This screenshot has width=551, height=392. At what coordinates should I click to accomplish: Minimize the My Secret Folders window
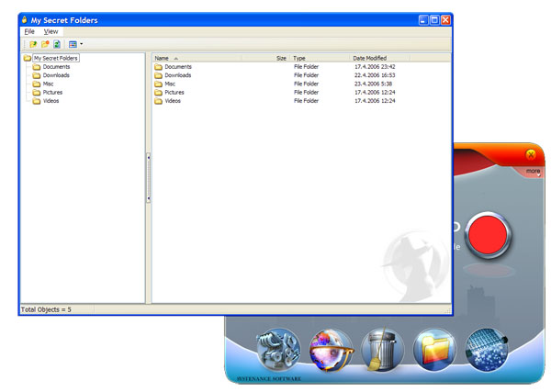(423, 20)
